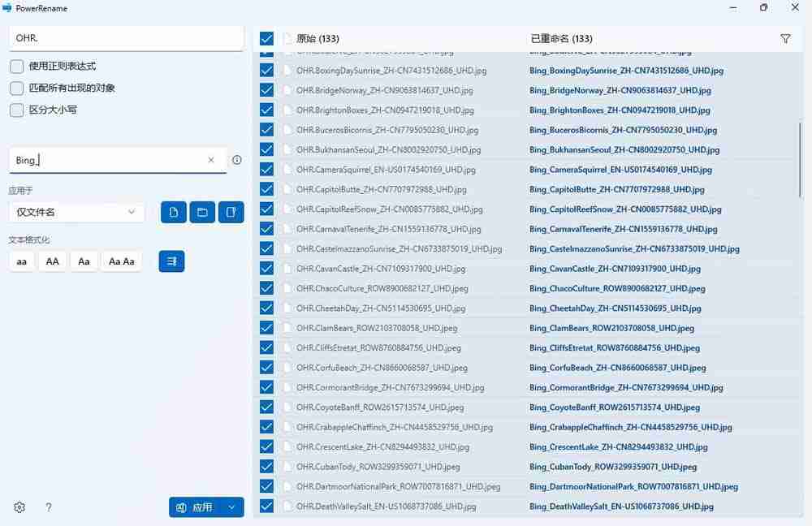Toggle the select-all checkbox in header
The height and width of the screenshot is (526, 812).
tap(266, 38)
